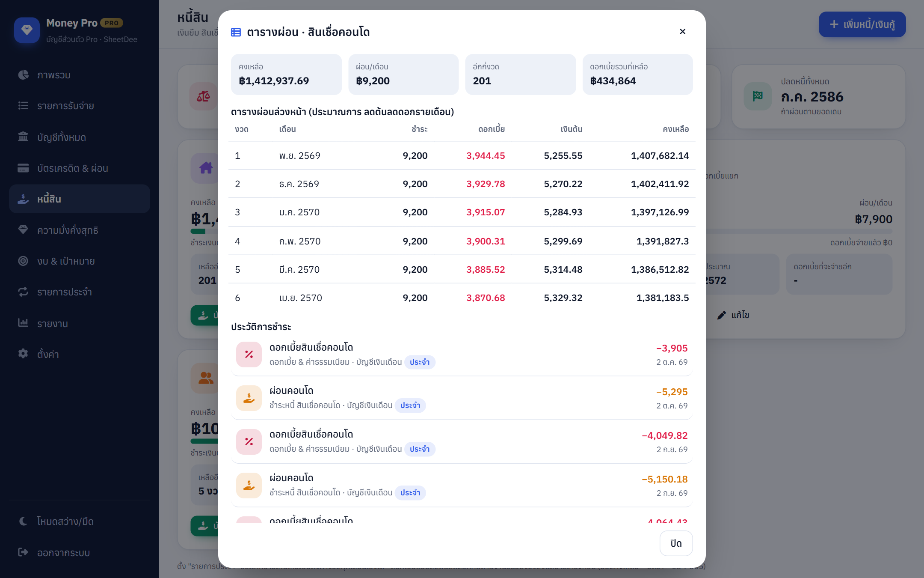Click the hand-coin icon of the −5,150.18 ผ่อนคอนโด entry

(x=249, y=486)
